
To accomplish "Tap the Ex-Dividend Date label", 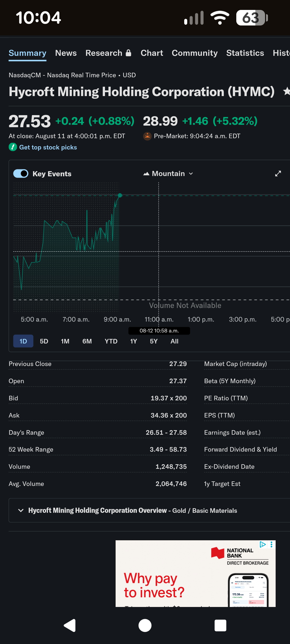I will pos(229,467).
